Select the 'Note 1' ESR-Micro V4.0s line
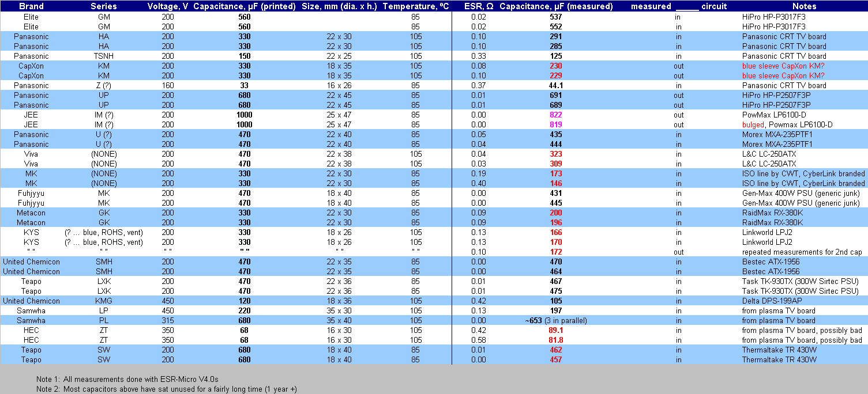The image size is (868, 394). click(127, 379)
